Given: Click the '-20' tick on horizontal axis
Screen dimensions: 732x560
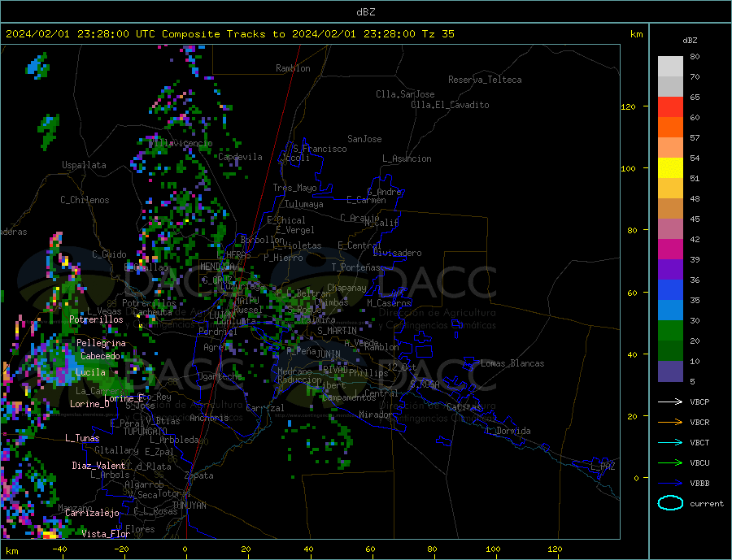Looking at the screenshot, I should click(x=121, y=549).
